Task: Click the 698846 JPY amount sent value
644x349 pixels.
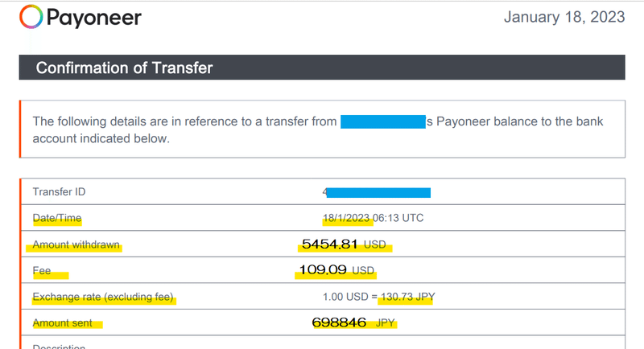Action: (353, 322)
